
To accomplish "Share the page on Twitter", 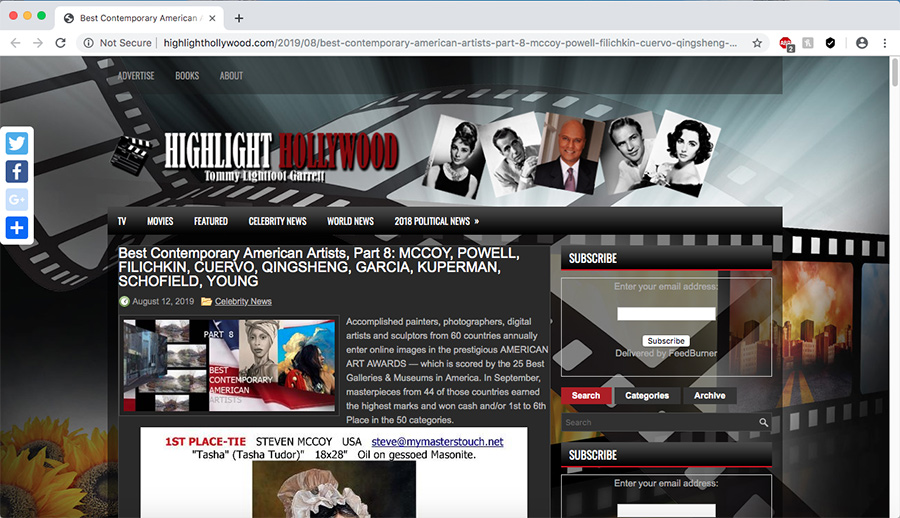I will point(17,144).
